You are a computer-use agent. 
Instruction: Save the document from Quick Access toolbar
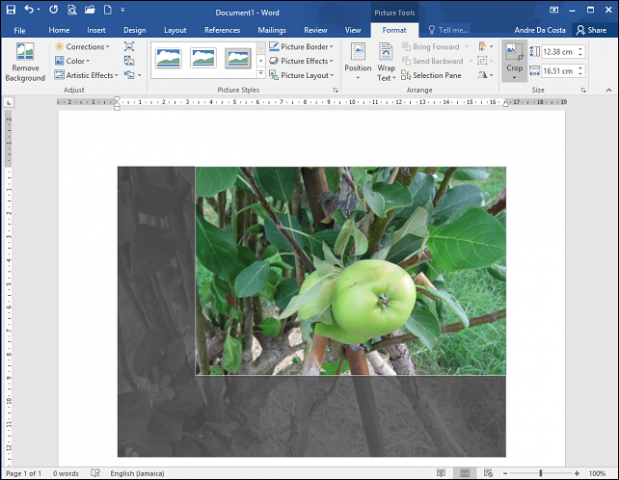(x=11, y=10)
